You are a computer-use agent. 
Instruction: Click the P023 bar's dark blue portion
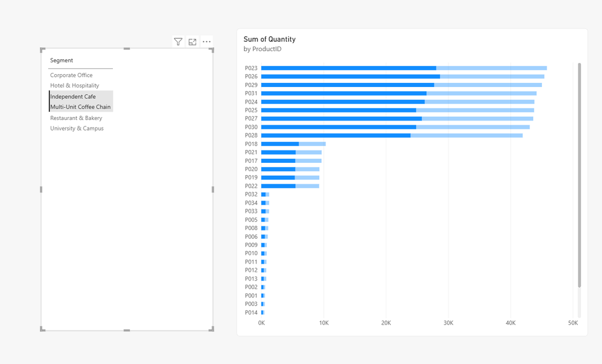[349, 68]
